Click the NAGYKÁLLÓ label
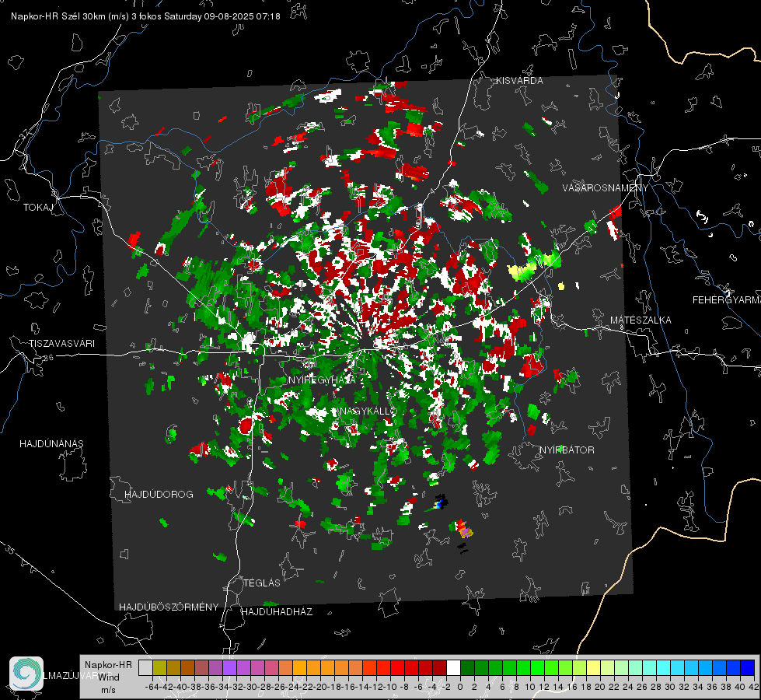761x700 pixels. coord(368,411)
